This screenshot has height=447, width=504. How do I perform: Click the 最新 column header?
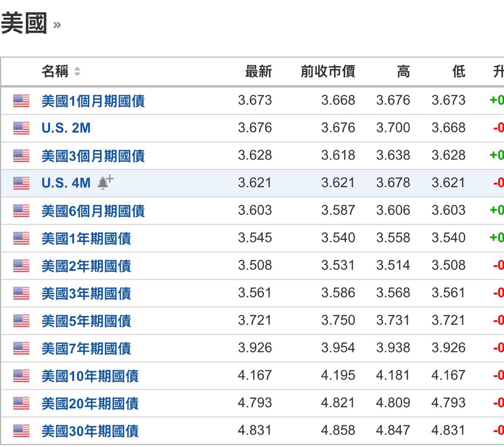[x=258, y=72]
